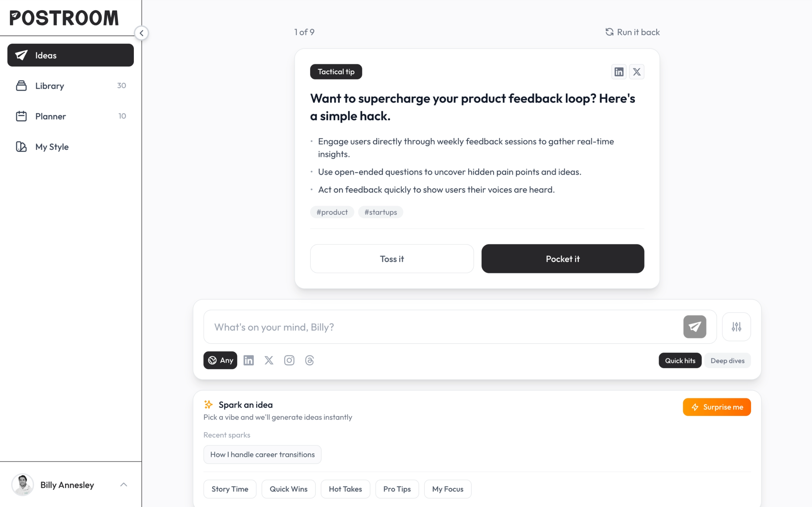Image resolution: width=812 pixels, height=507 pixels.
Task: Share the tactical tip to LinkedIn
Action: (619, 71)
